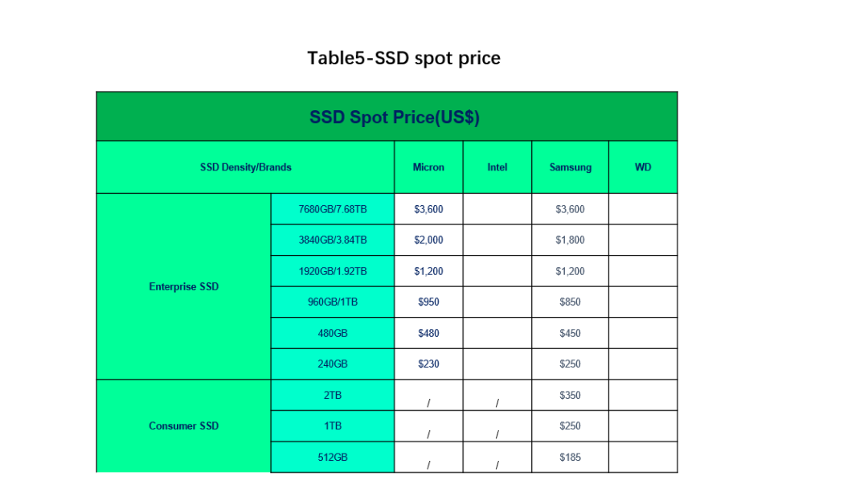Click Samsung's $450 price cell
This screenshot has height=493, width=868.
coord(570,333)
